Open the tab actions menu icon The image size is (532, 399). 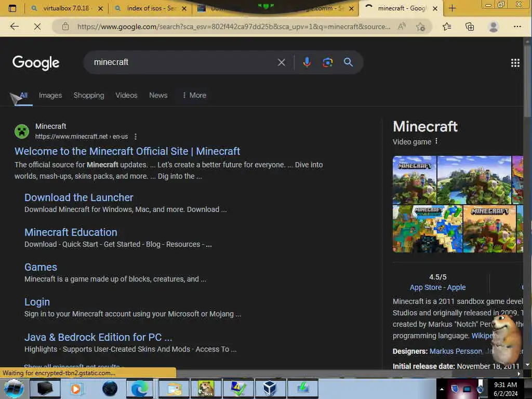pos(12,8)
